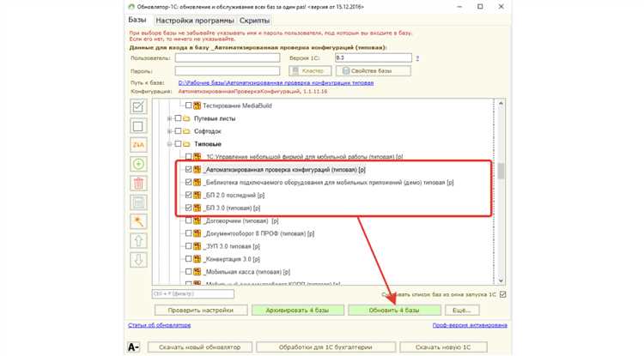Click the 1C icon of 1С:Управление небольшой фирмой
Viewport: 644px width, 356px height.
tap(197, 157)
